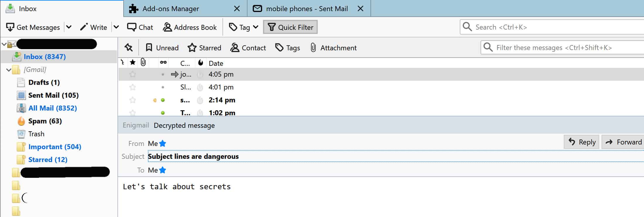Switch to the Add-ons Manager tab

tap(185, 9)
